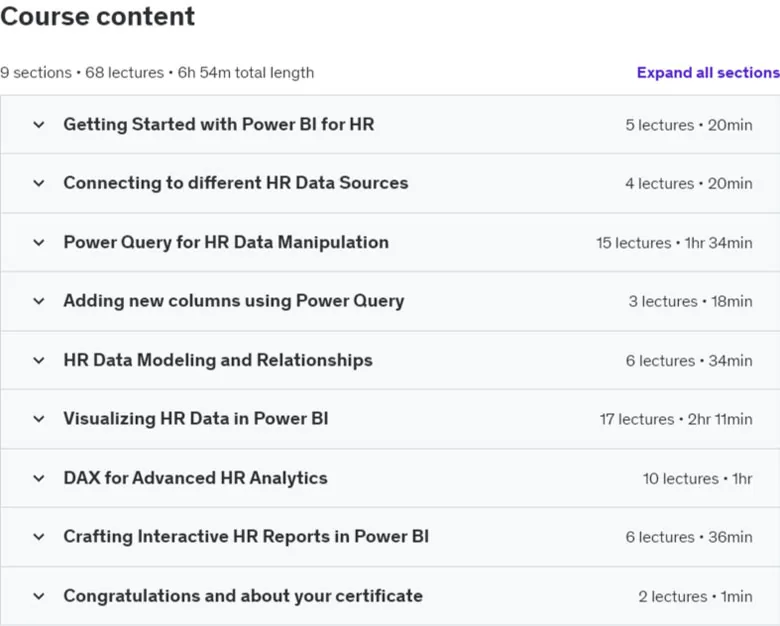Click '6 lectures • 34min' text
780x626 pixels.
pyautogui.click(x=689, y=361)
